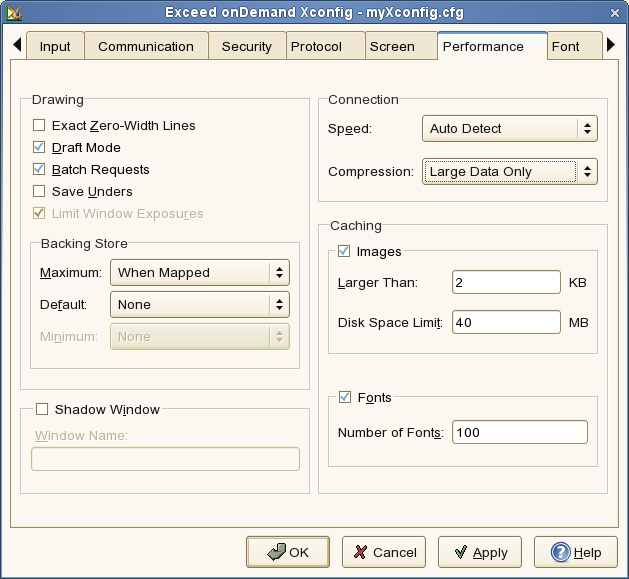Enable the Shadow Window checkbox
629x579 pixels.
(42, 409)
